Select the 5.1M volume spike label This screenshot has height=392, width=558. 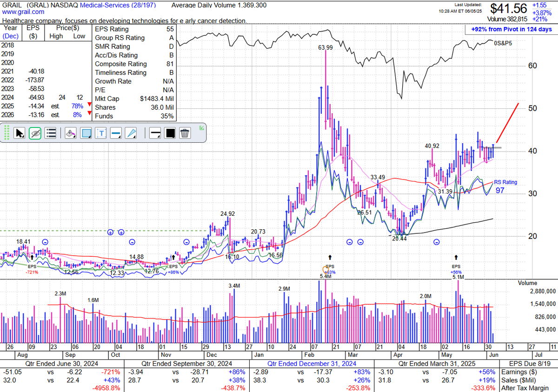[458, 278]
